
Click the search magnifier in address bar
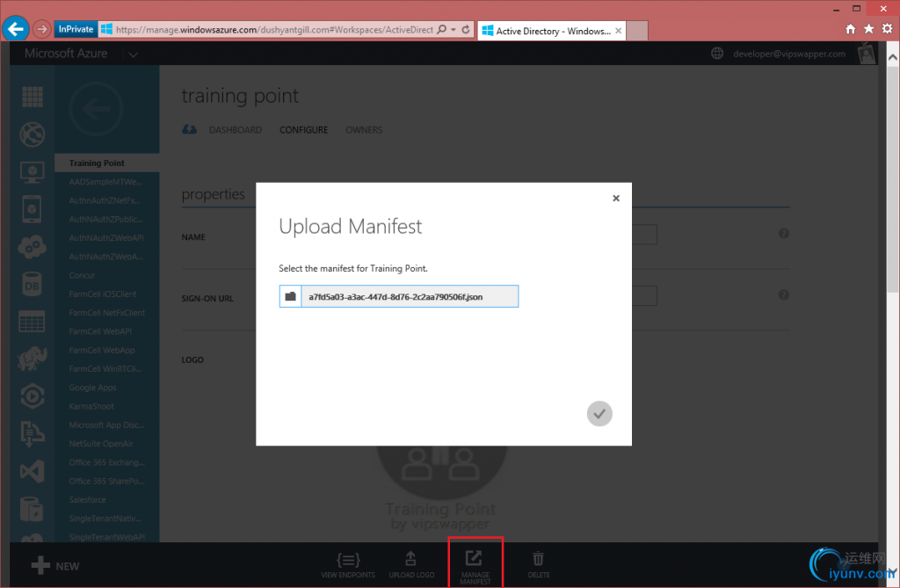pos(441,29)
